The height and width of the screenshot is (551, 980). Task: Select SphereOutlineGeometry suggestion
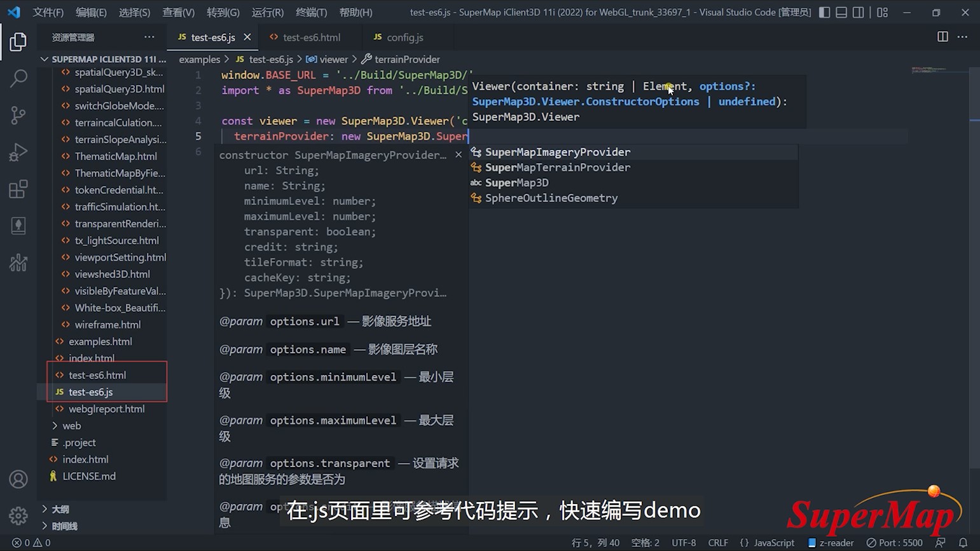click(x=633, y=198)
